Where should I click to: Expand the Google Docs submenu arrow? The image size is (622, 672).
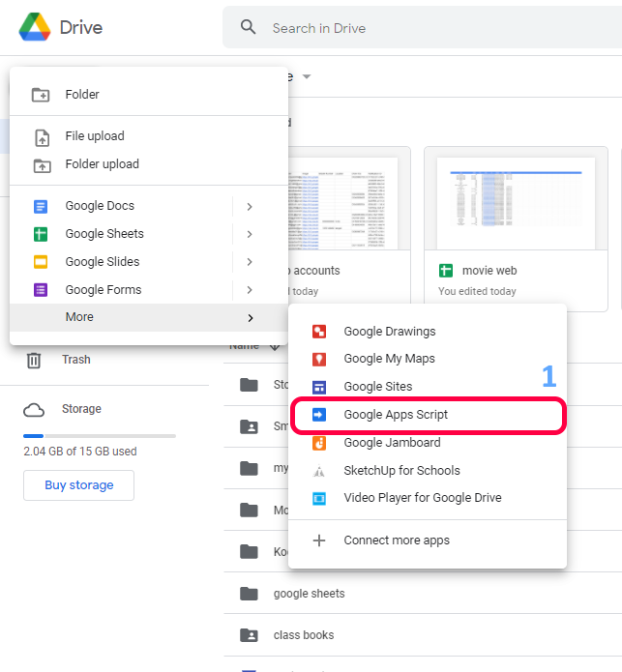tap(250, 206)
